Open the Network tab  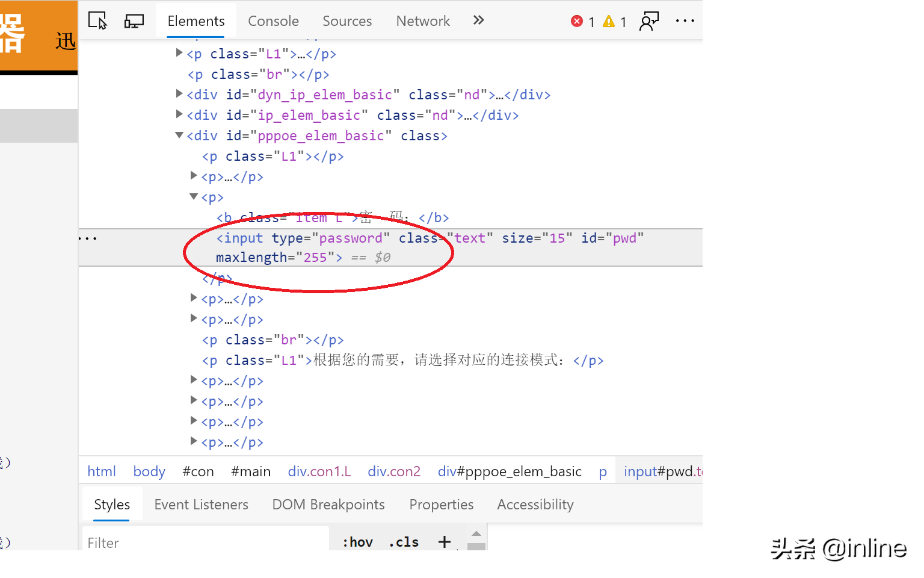click(x=423, y=21)
